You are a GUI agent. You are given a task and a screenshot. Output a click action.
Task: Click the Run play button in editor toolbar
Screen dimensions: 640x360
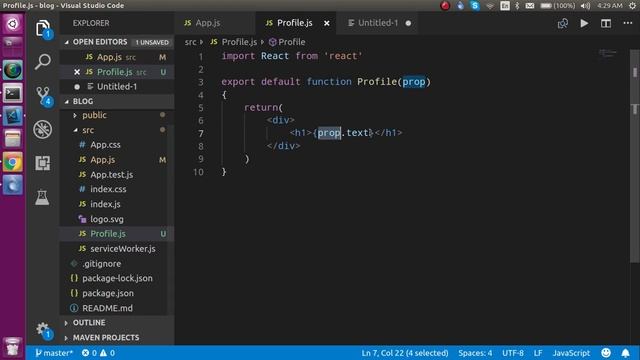(584, 23)
